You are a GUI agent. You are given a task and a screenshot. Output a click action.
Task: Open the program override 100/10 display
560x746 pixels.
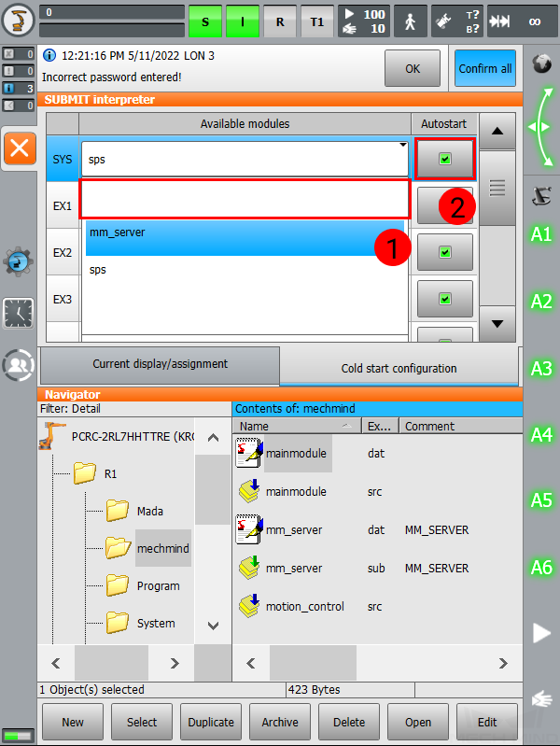click(364, 21)
